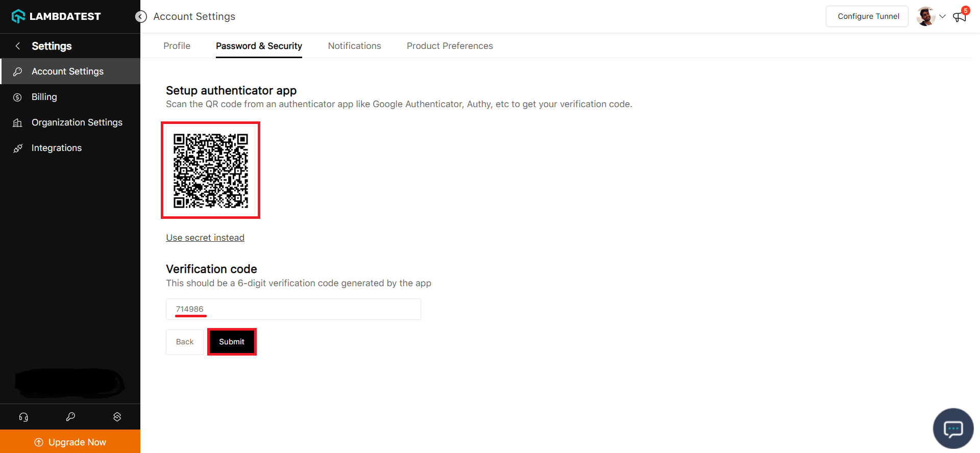Expand the user account dropdown arrow
Screen dimensions: 980x453
942,16
